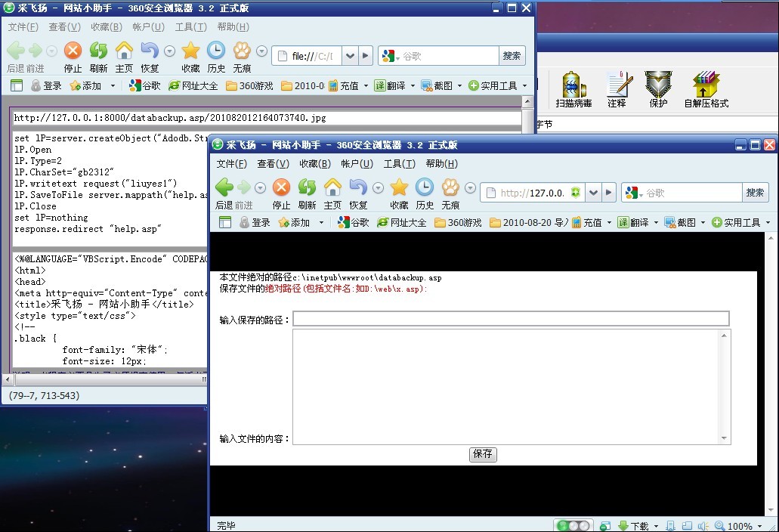Click green security shield in front address bar

(575, 193)
